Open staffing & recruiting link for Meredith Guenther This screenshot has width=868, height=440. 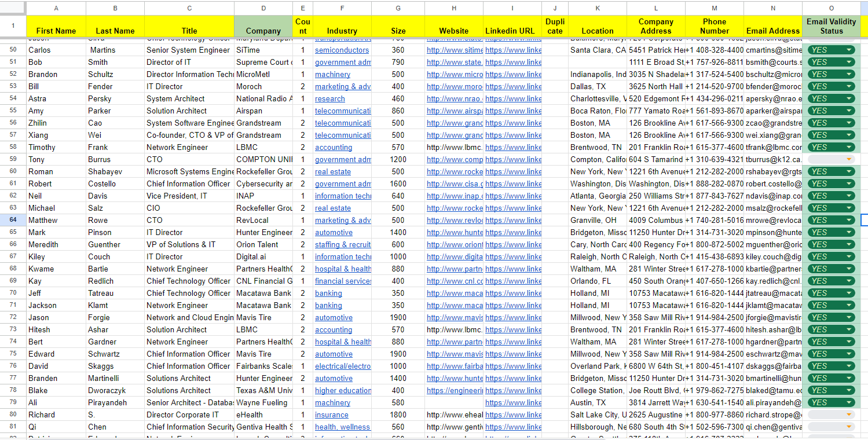click(343, 244)
